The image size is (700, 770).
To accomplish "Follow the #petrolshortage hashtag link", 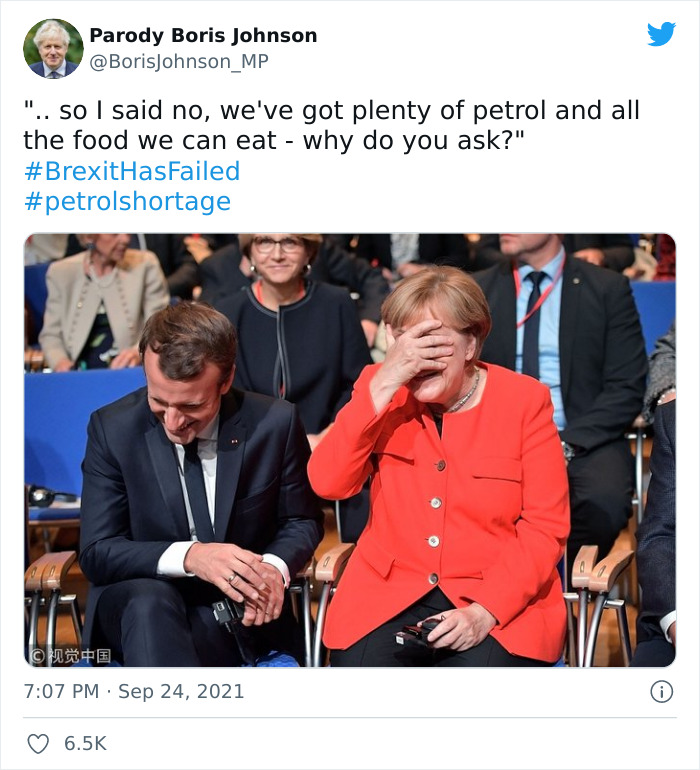I will [126, 202].
